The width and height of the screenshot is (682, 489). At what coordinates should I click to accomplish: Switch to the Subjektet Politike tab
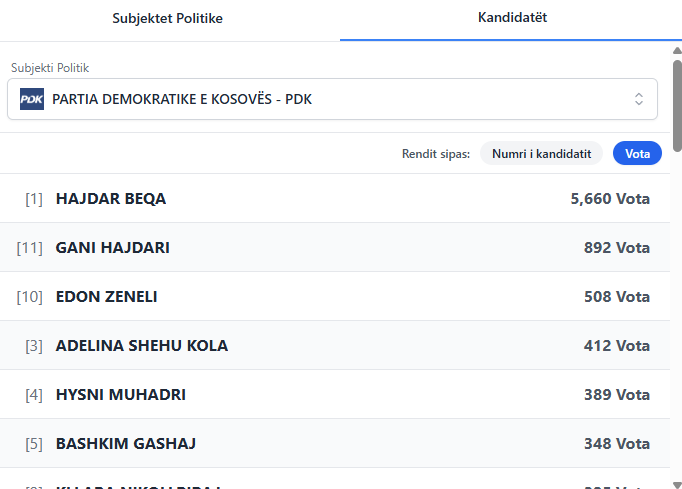point(167,19)
